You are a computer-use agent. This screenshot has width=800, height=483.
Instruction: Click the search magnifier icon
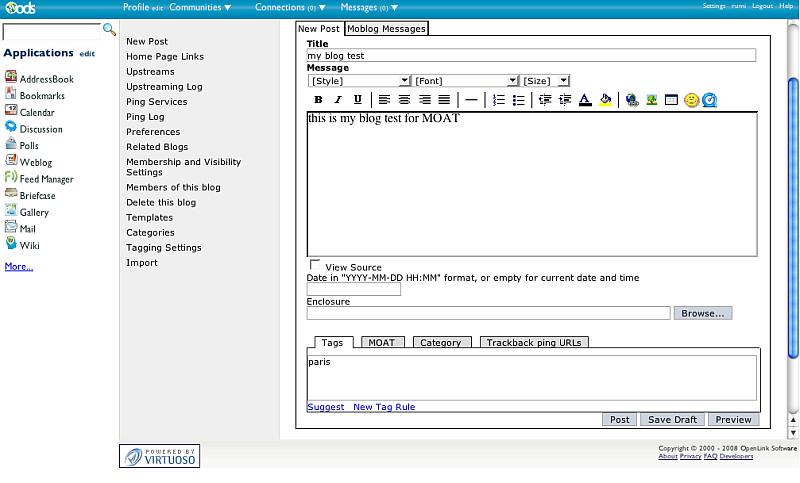tap(109, 30)
